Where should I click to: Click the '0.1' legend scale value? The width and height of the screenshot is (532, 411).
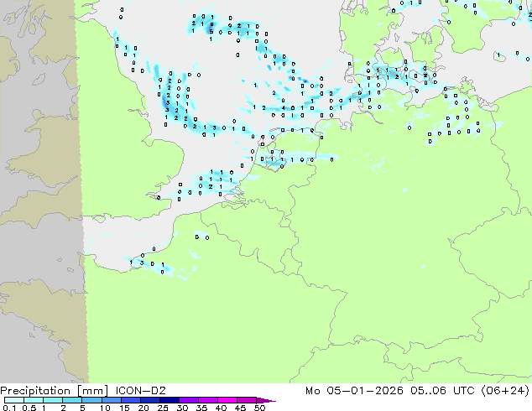coord(9,408)
